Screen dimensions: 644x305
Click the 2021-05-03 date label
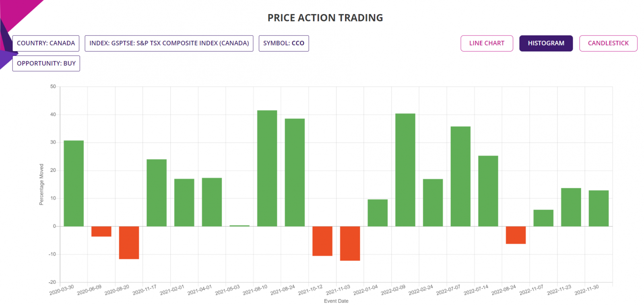point(227,290)
